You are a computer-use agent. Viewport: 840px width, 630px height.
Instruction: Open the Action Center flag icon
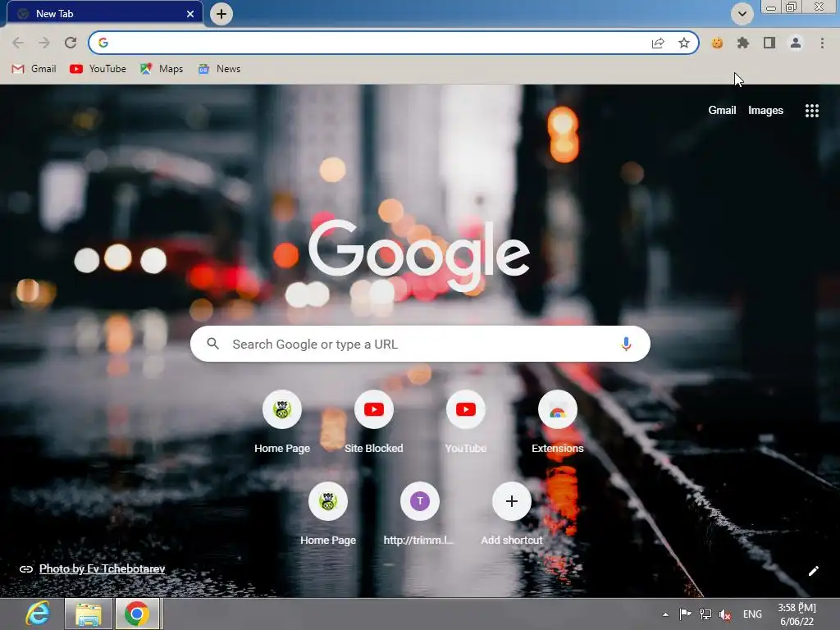(x=685, y=614)
